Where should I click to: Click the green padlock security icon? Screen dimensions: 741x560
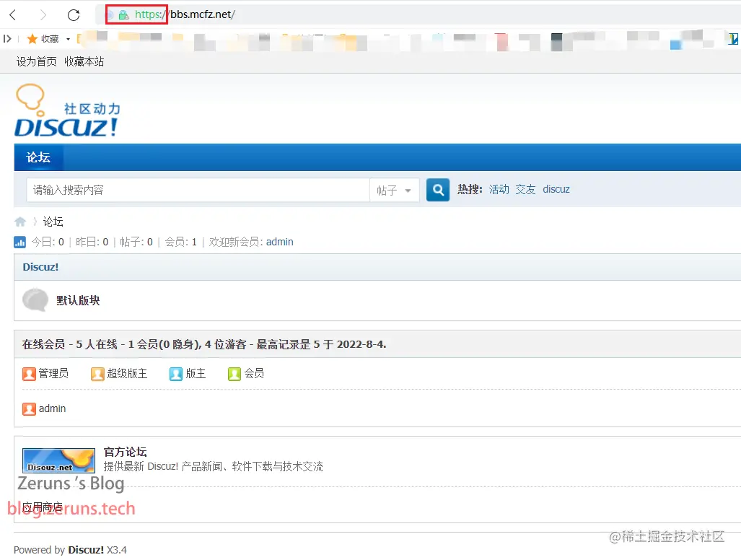[124, 14]
